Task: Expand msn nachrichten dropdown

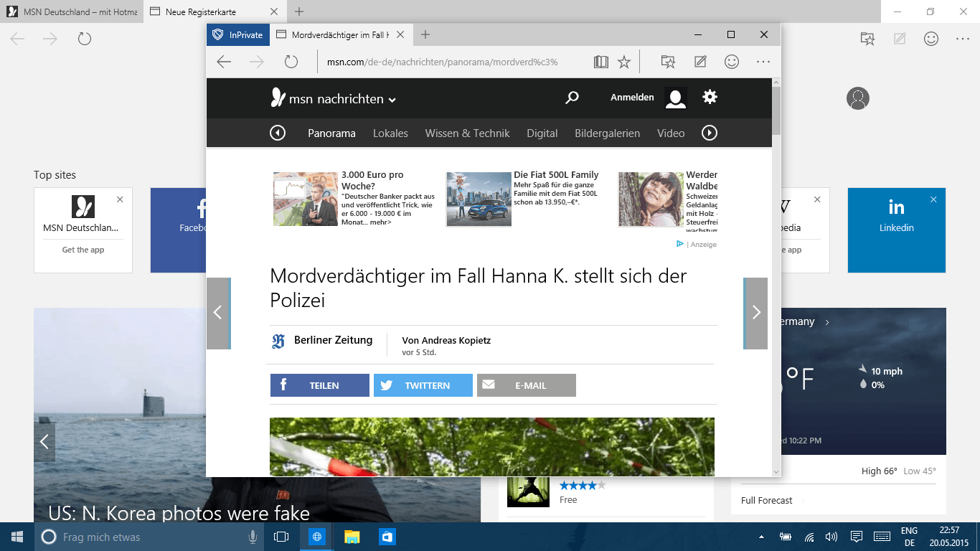Action: click(x=392, y=100)
